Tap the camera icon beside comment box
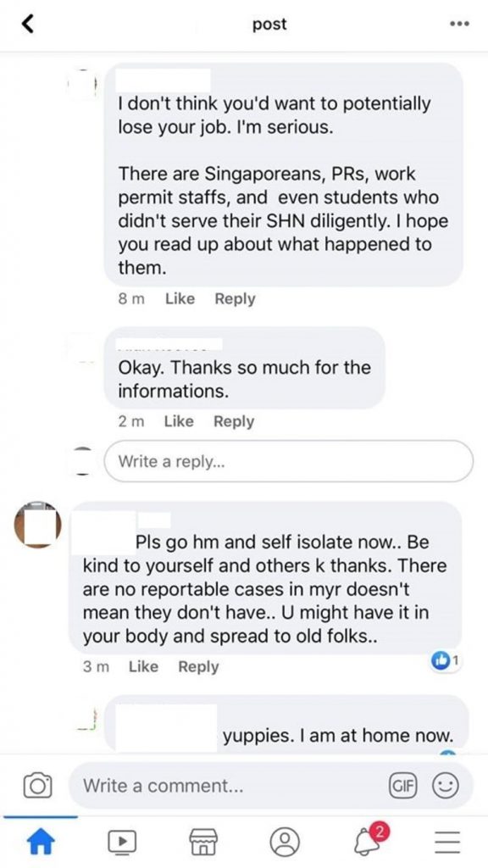 coord(37,786)
